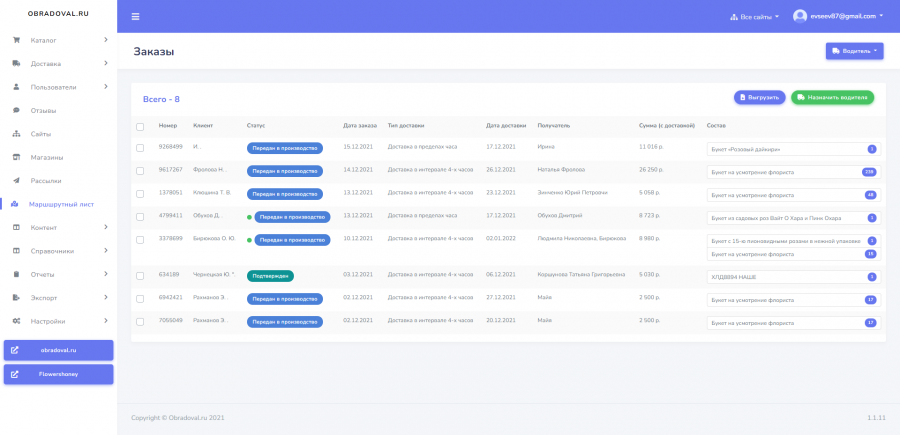Open the obradoval.ru site button
The image size is (900, 435).
click(59, 350)
